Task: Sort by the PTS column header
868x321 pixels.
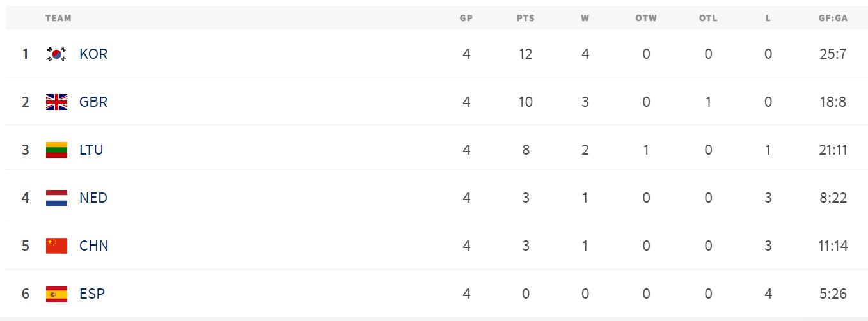Action: (526, 18)
